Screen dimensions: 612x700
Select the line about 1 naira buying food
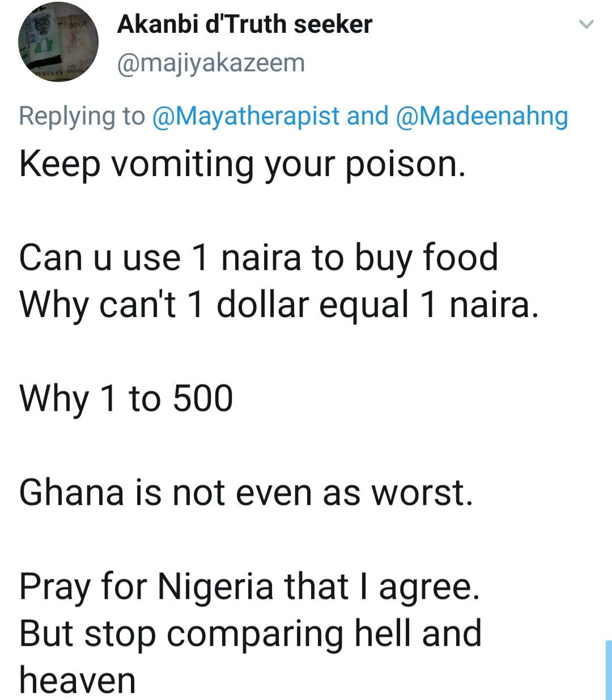pyautogui.click(x=258, y=258)
